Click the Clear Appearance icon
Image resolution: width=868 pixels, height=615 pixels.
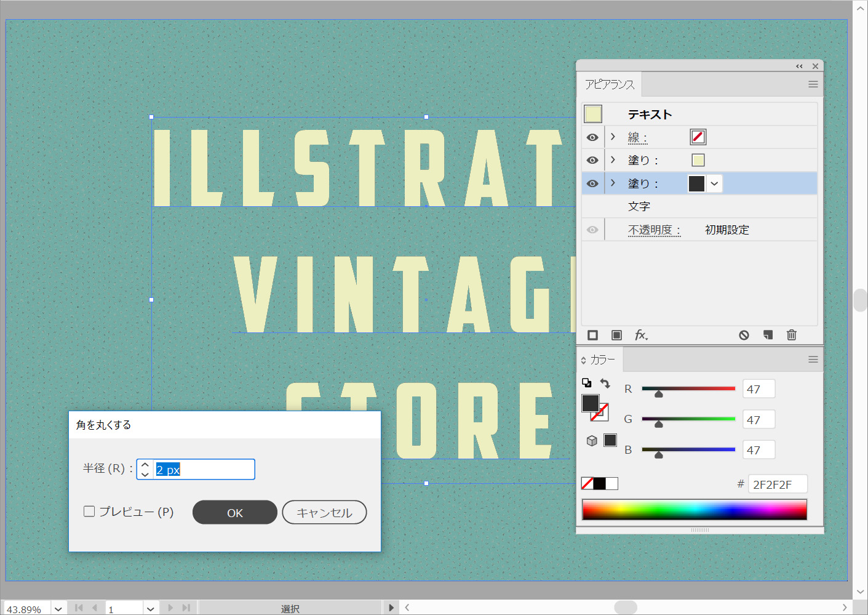coord(744,335)
